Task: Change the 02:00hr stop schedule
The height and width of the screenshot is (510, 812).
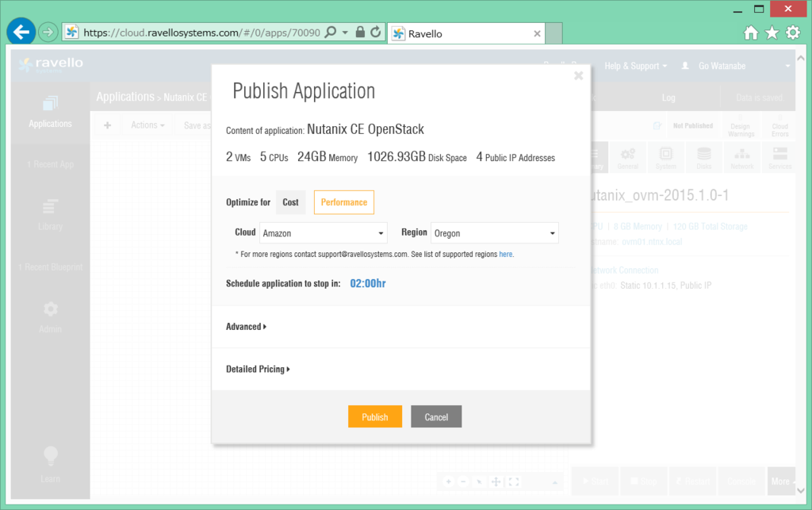Action: pos(368,283)
